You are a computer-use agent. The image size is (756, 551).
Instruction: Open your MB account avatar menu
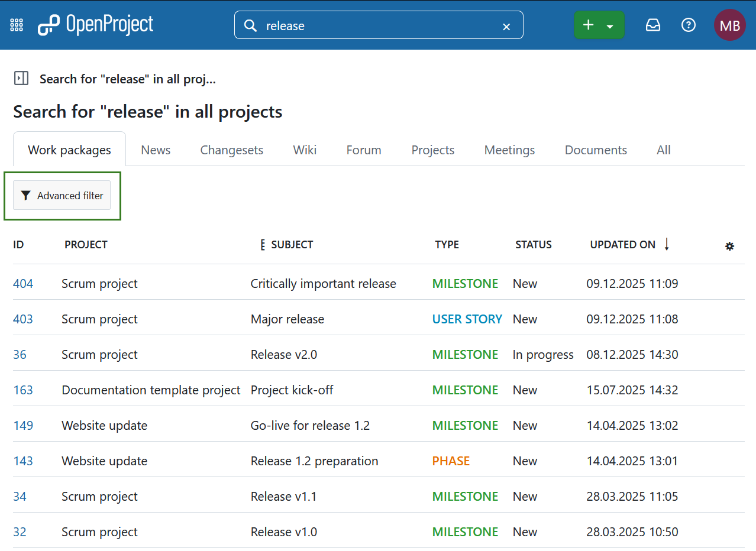[x=729, y=25]
